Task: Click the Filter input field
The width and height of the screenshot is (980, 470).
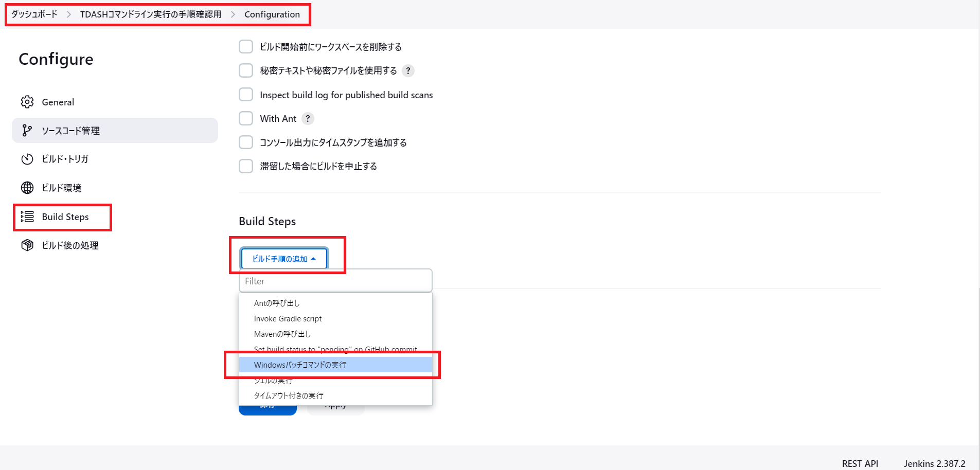Action: [x=335, y=281]
